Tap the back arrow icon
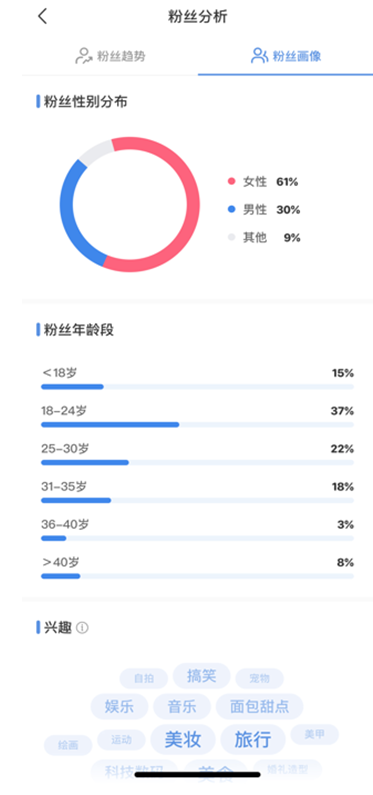The width and height of the screenshot is (373, 795). 43,16
